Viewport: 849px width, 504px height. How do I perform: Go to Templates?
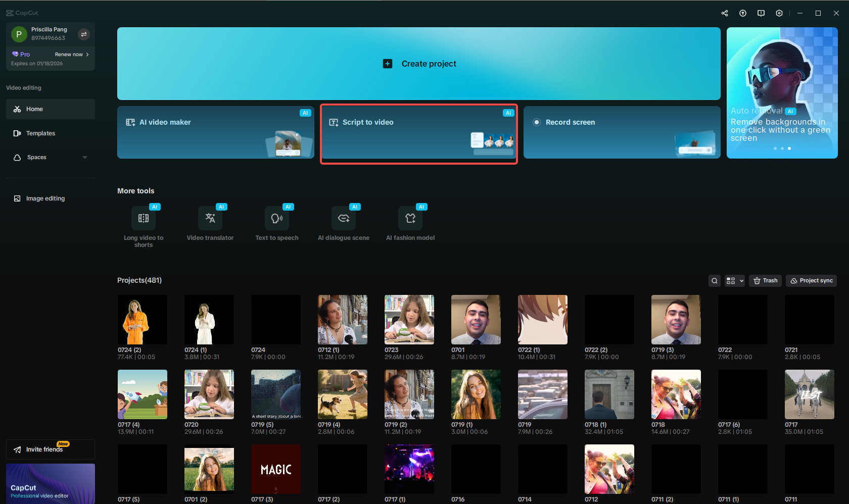coord(40,133)
